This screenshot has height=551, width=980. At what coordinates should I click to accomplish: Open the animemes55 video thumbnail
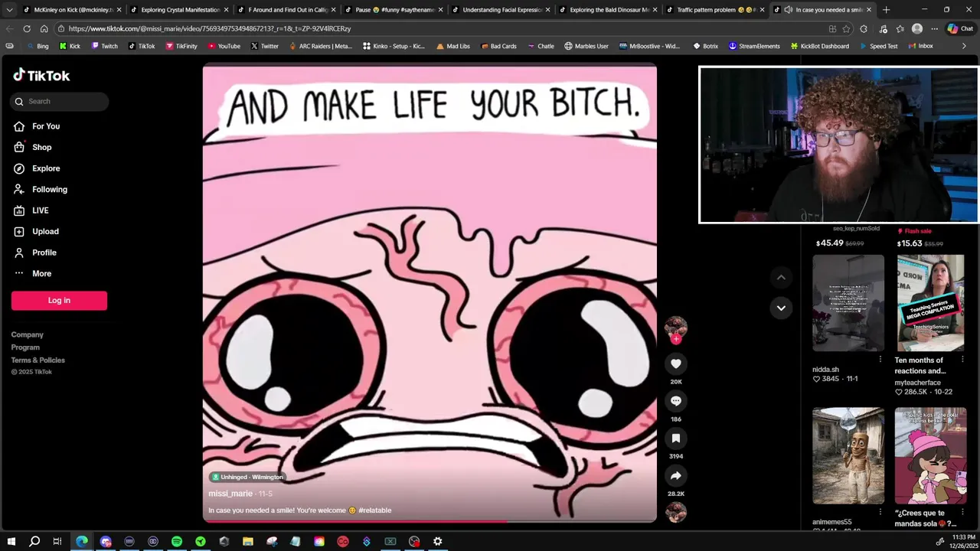tap(848, 455)
